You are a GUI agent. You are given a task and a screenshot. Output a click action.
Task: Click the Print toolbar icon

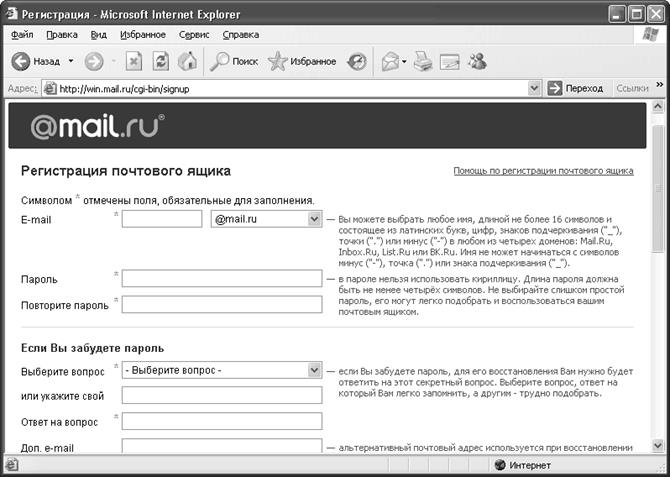click(x=423, y=62)
